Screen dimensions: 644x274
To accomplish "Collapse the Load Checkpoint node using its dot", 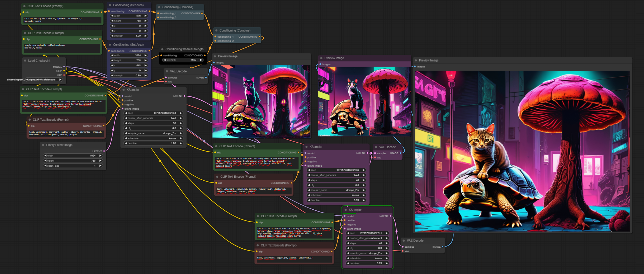I will pyautogui.click(x=25, y=61).
